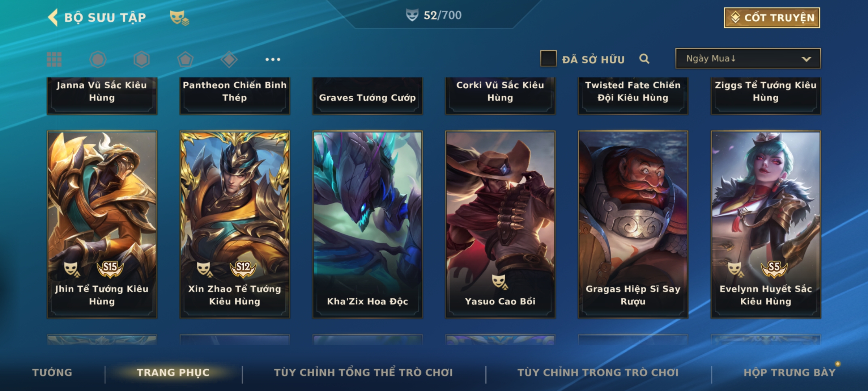Select the octagon rarity filter icon
868x391 pixels.
coord(98,59)
